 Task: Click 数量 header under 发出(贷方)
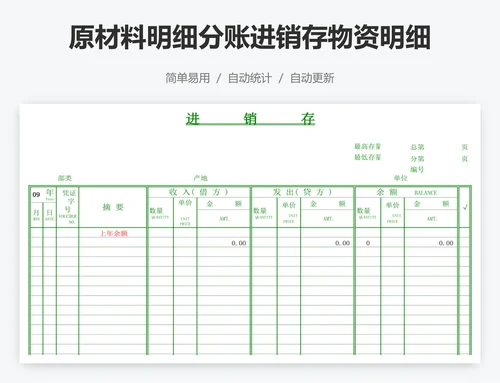pos(264,213)
